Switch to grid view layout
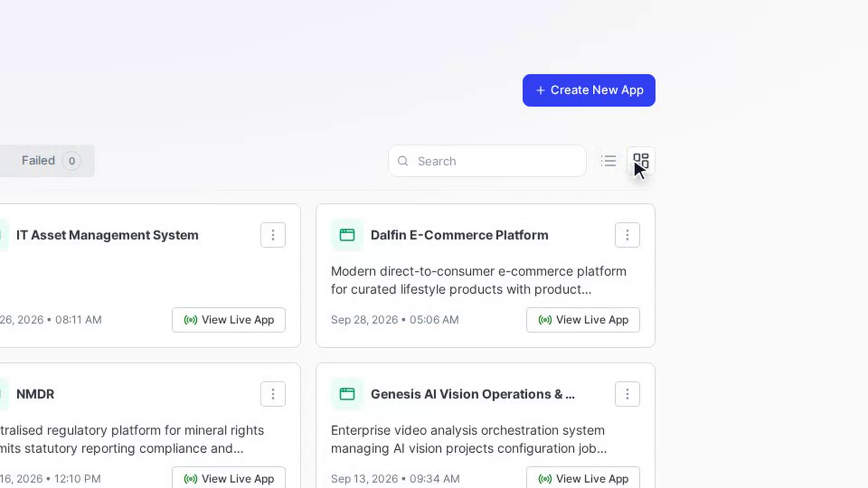 click(x=641, y=161)
